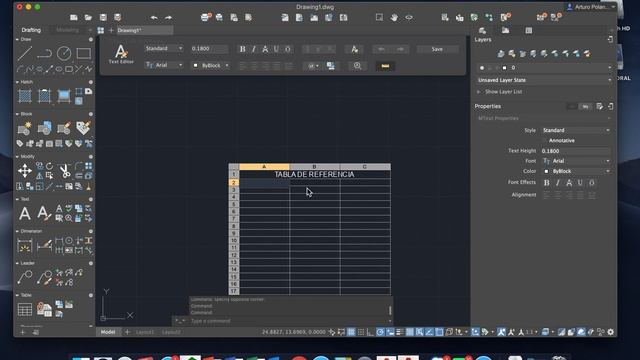Open Font dropdown in Properties panel
This screenshot has width=640, height=360.
(576, 161)
